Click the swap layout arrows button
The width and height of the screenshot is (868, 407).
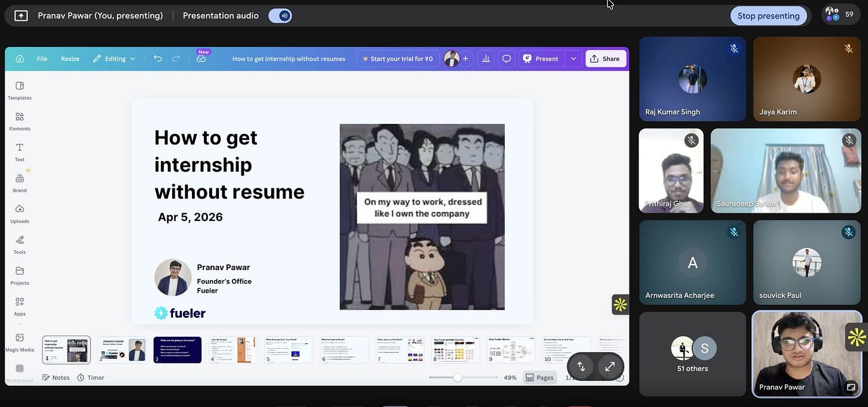click(x=581, y=366)
